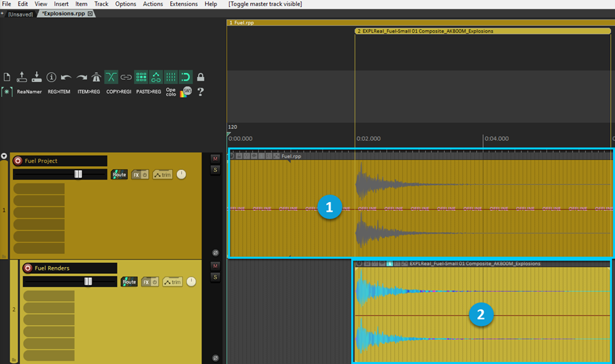Open FX chain on Fuel Project track
This screenshot has height=364, width=615.
click(137, 175)
